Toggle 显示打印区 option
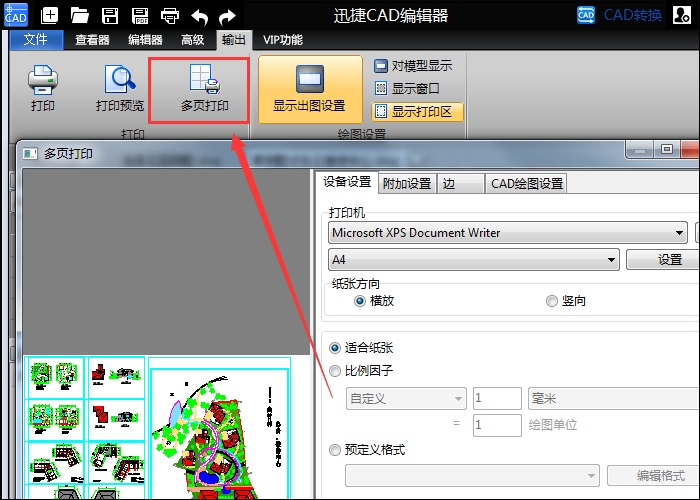700x500 pixels. (417, 112)
